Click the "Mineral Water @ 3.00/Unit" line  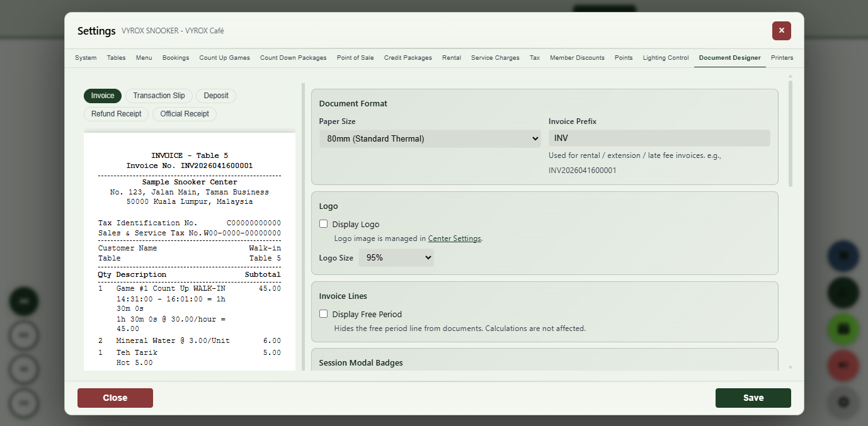point(173,341)
